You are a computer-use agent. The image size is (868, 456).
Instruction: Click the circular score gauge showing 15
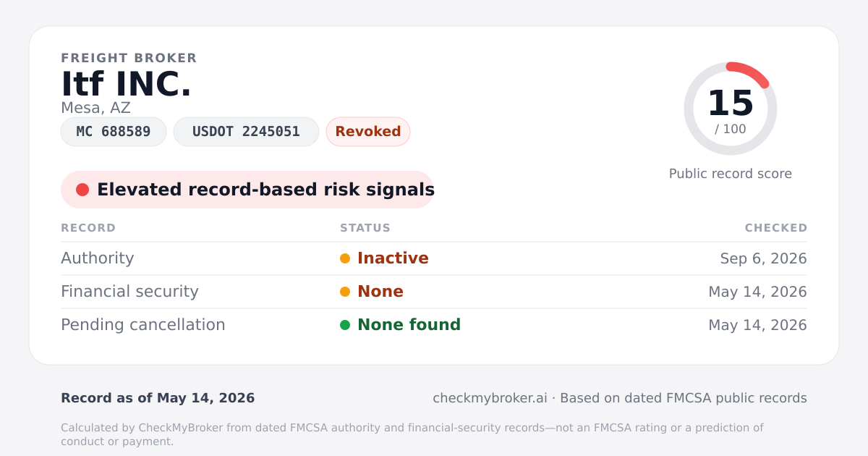731,109
